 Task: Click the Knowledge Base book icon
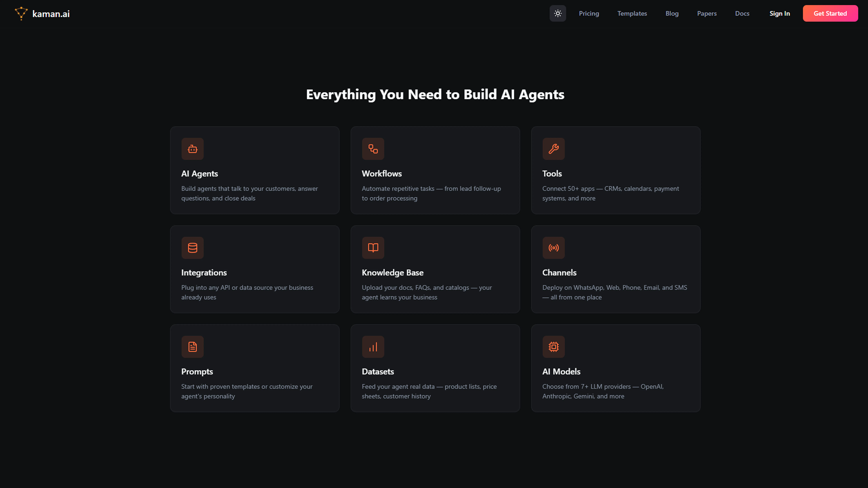(373, 248)
